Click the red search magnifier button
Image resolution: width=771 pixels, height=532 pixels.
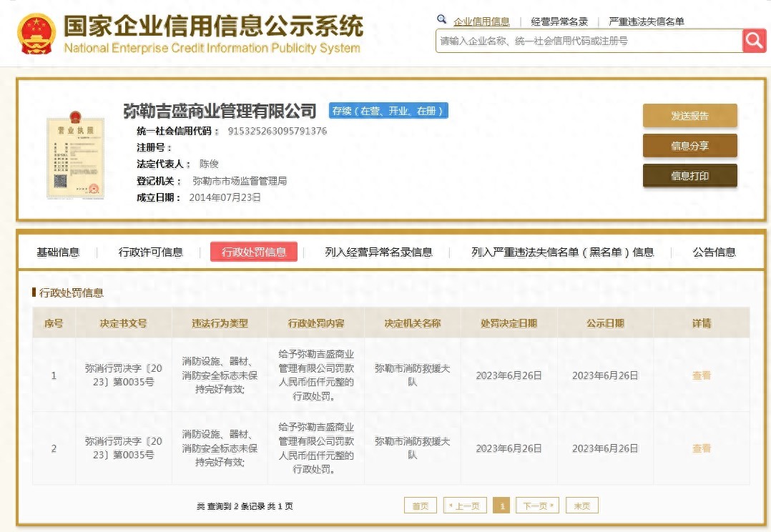tap(754, 41)
